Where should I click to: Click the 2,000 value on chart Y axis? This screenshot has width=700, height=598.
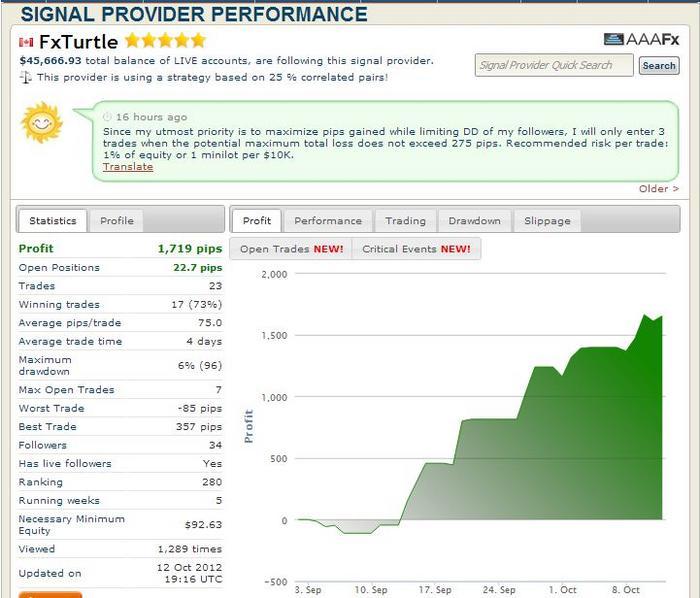pos(274,274)
